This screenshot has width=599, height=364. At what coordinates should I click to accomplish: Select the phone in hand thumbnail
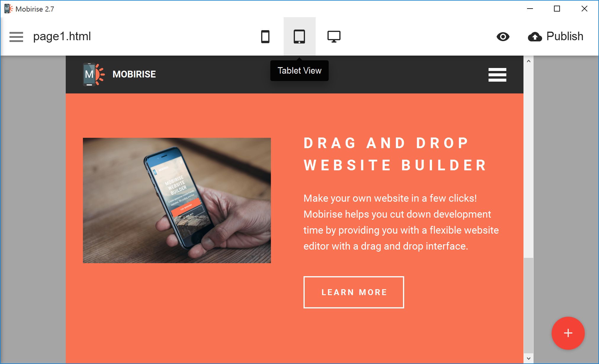177,200
